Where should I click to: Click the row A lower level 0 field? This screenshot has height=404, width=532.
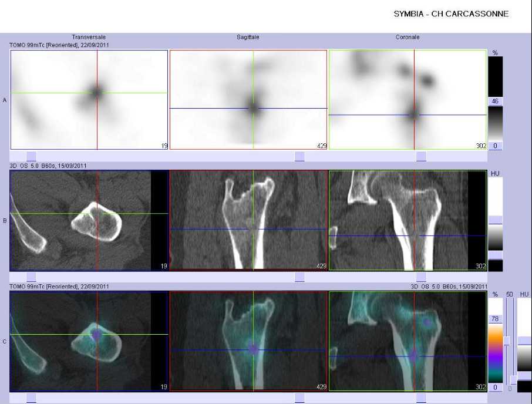tap(495, 146)
